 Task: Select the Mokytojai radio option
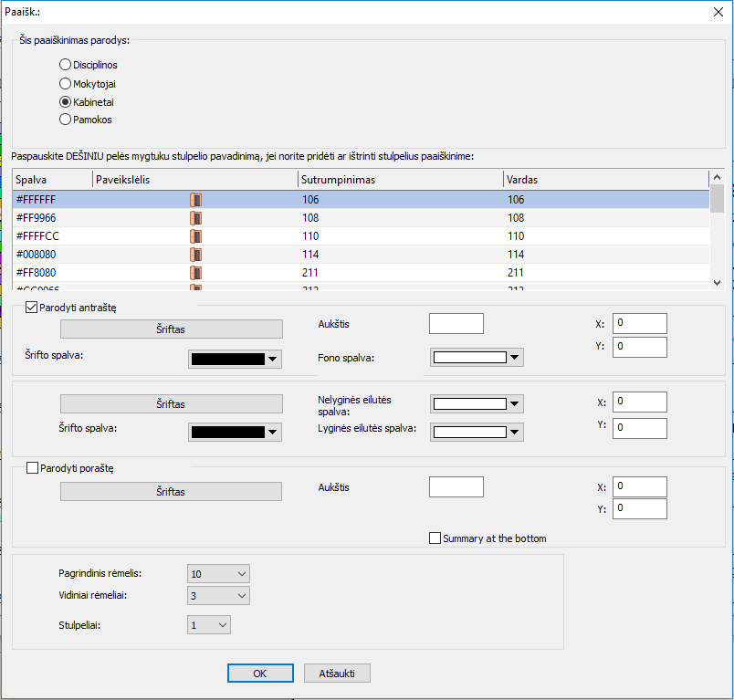(65, 83)
